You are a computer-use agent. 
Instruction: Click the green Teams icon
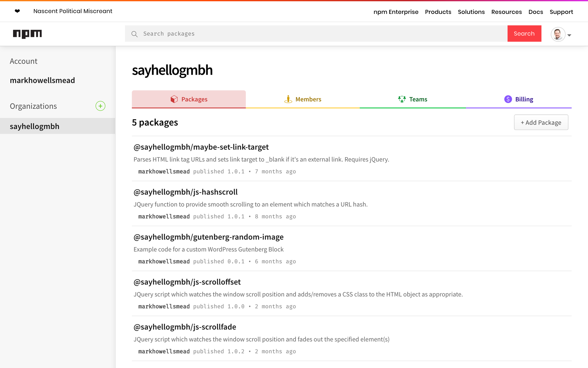coord(402,99)
